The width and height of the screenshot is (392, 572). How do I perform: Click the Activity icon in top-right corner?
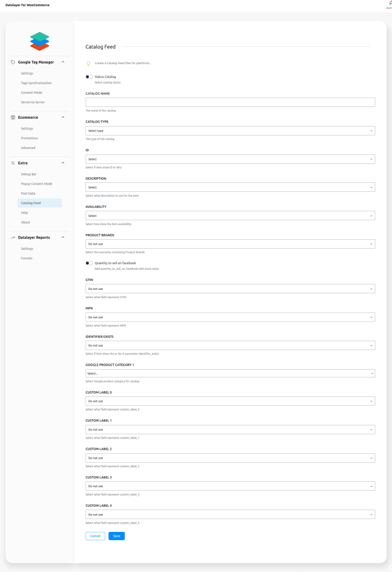coord(389,4)
